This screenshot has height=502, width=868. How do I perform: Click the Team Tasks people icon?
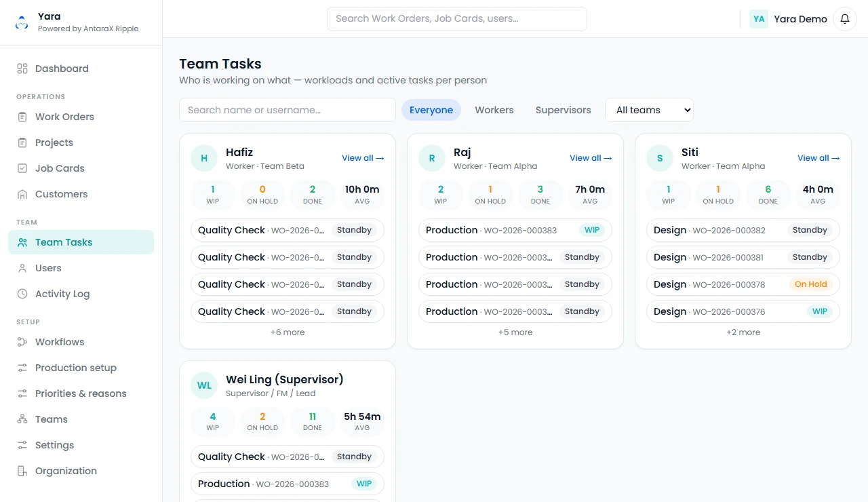coord(22,242)
